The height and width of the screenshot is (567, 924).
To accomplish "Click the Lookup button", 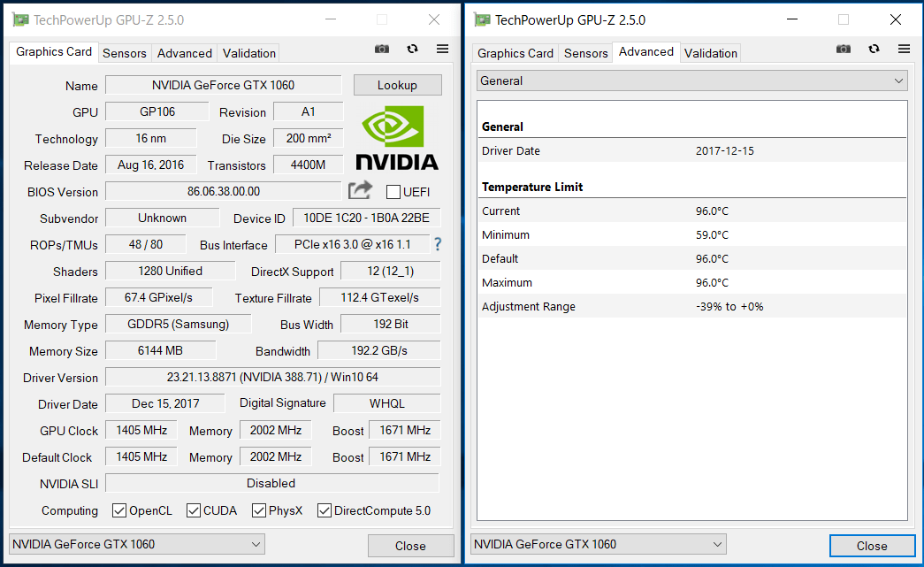I will pyautogui.click(x=397, y=85).
